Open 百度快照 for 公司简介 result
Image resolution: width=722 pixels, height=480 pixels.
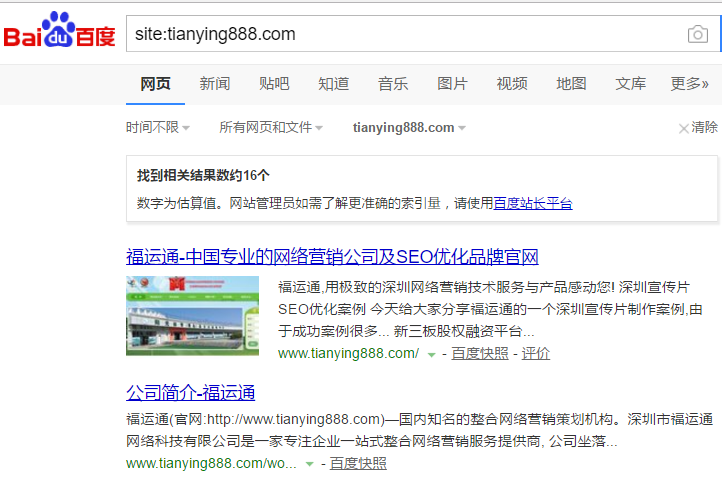pyautogui.click(x=358, y=463)
